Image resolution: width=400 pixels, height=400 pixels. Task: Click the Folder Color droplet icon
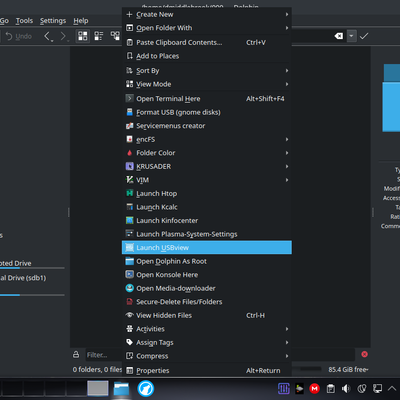point(129,153)
